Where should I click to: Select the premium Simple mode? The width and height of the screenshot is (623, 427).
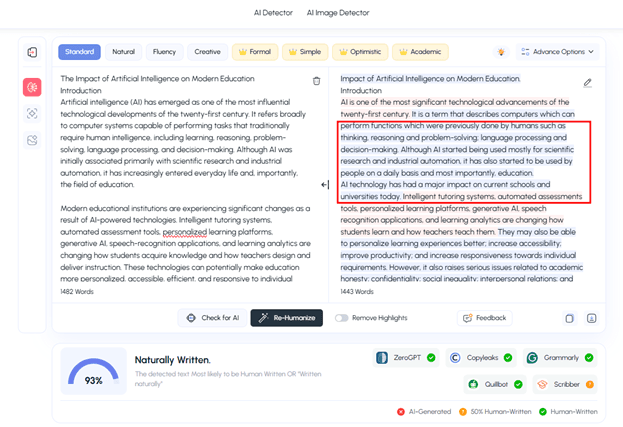coord(305,52)
